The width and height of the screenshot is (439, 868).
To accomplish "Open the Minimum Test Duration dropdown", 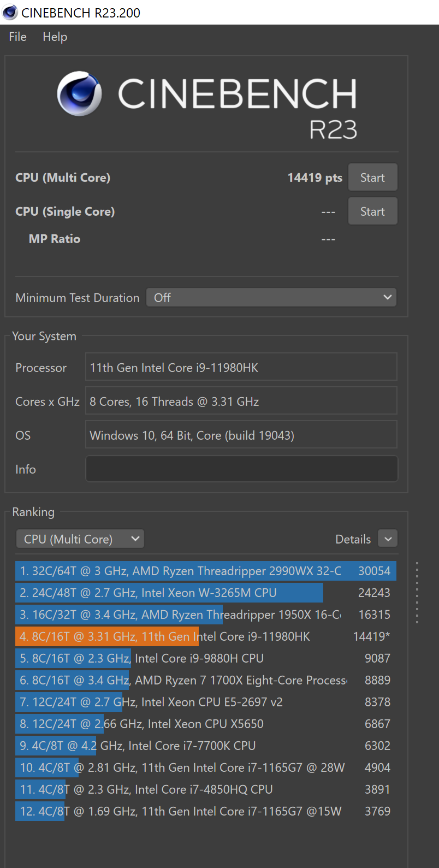I will (x=271, y=298).
